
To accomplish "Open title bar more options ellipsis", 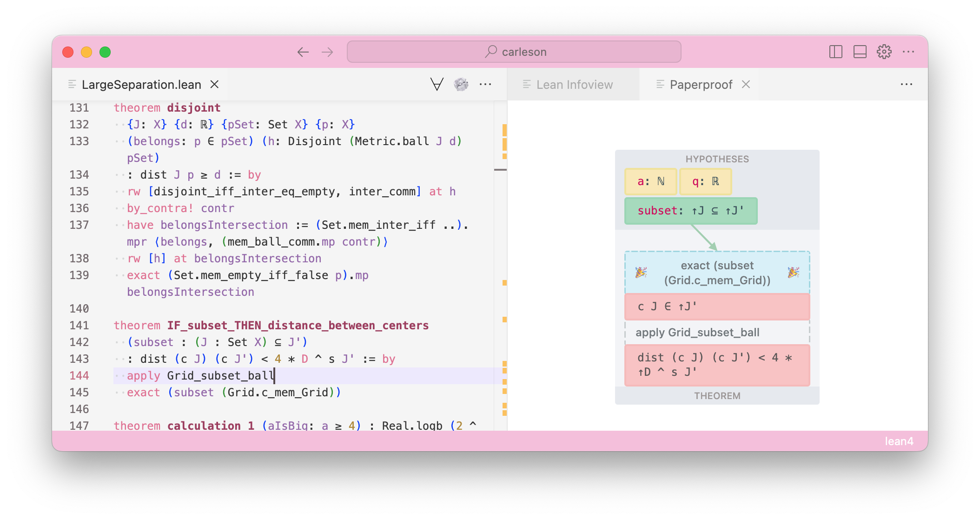I will (908, 52).
